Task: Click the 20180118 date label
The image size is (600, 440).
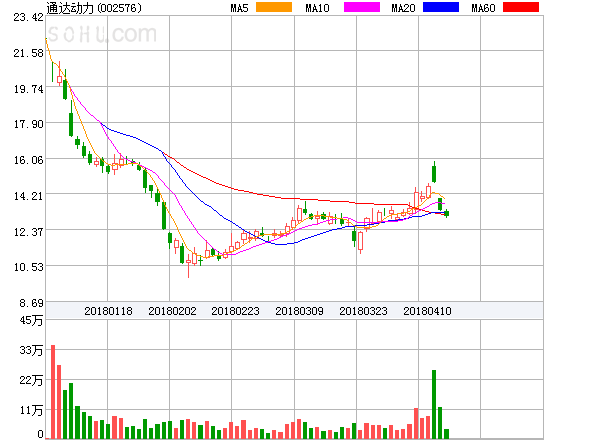Action: point(108,311)
